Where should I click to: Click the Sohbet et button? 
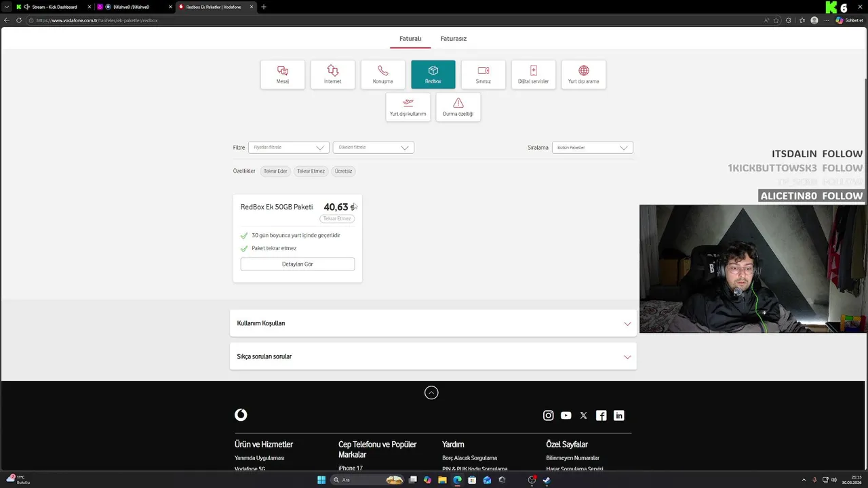click(x=849, y=20)
